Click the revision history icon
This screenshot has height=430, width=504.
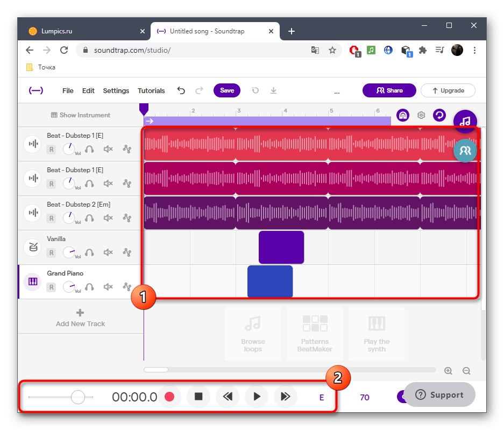coord(255,91)
